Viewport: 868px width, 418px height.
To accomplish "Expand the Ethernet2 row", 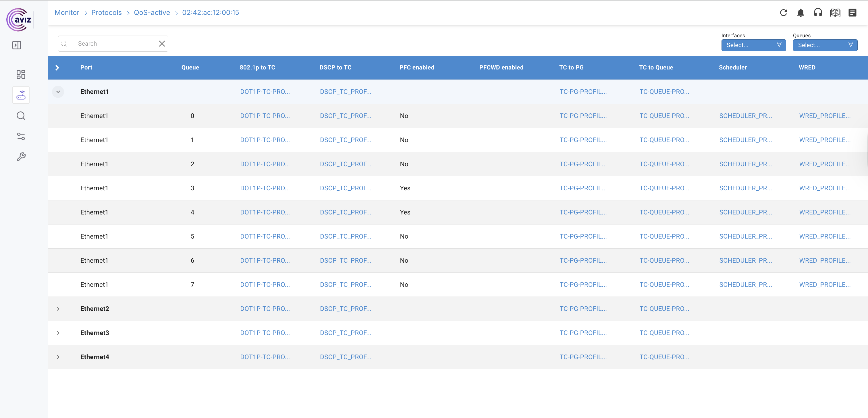I will [x=58, y=309].
